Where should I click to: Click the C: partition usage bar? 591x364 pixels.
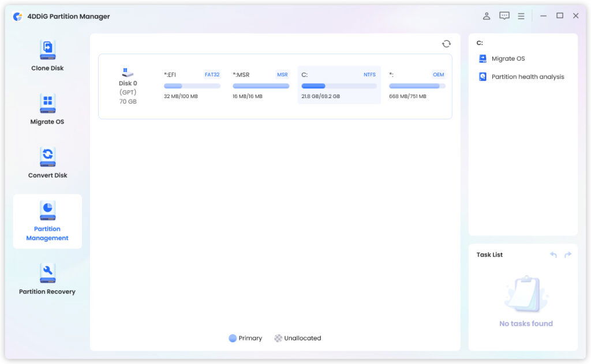(339, 86)
